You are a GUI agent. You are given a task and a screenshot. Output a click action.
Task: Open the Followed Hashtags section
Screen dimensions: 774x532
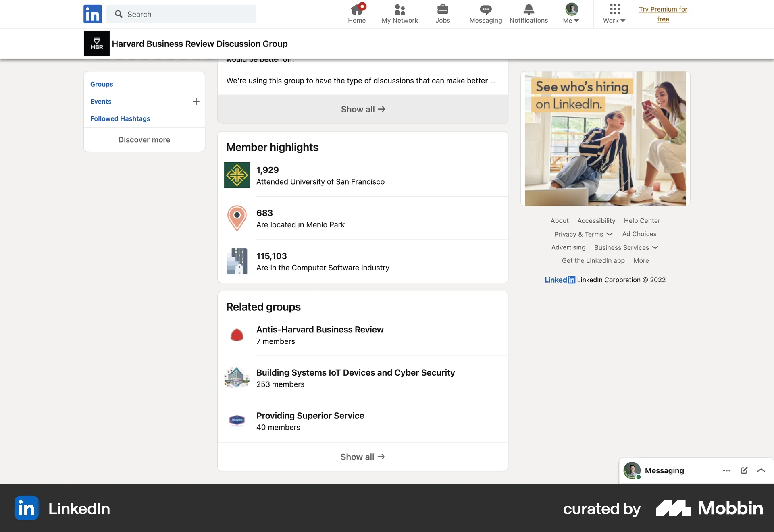point(120,118)
